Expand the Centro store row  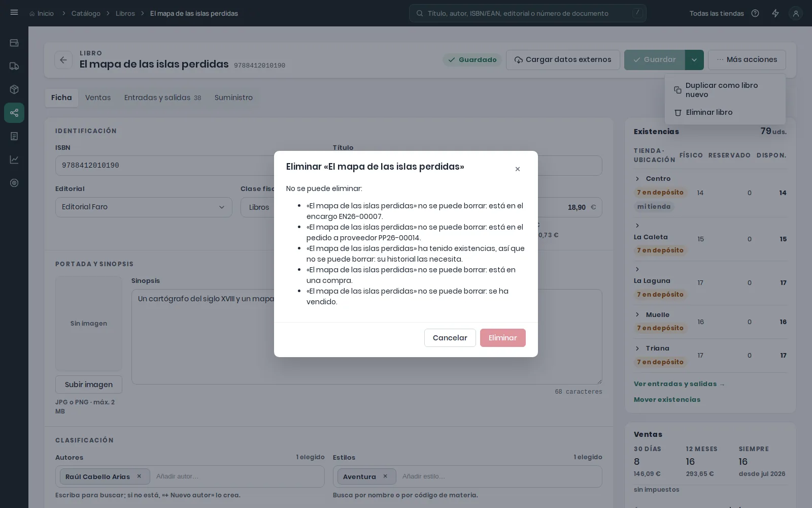(637, 179)
